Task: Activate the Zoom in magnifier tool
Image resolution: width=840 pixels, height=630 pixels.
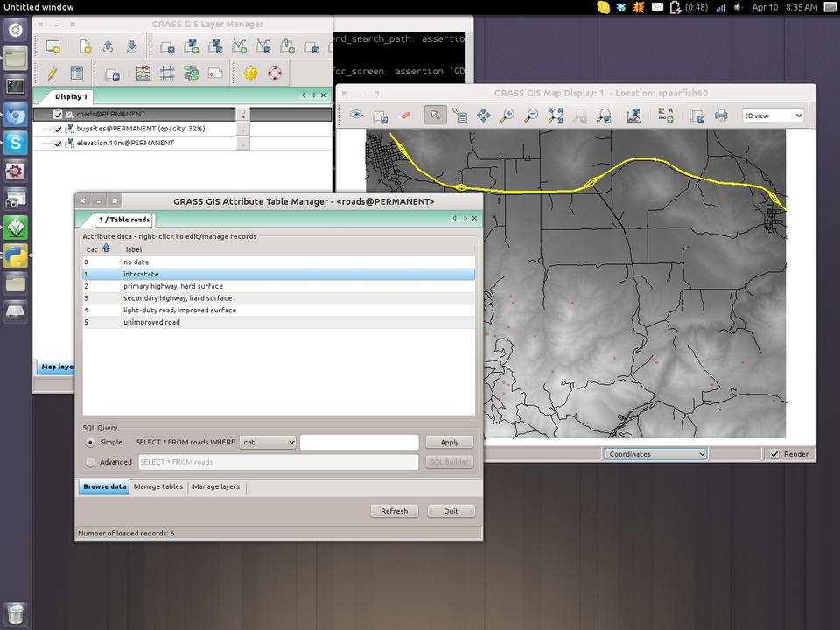Action: click(x=507, y=115)
